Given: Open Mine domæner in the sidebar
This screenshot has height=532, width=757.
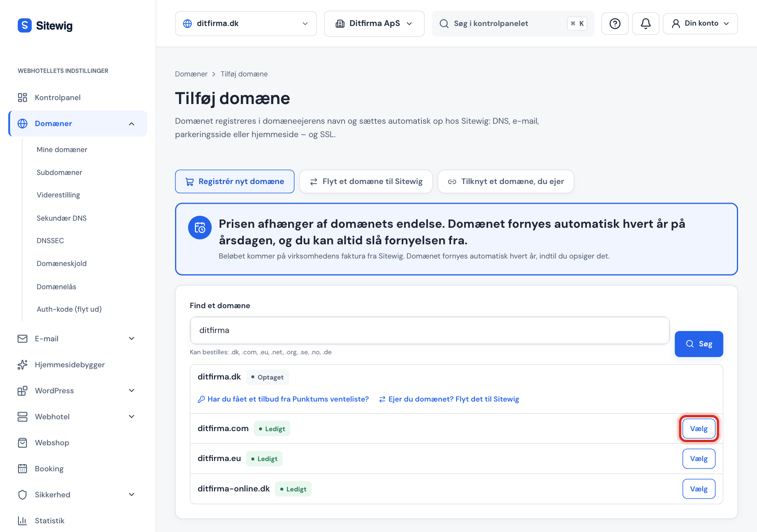Looking at the screenshot, I should tap(62, 149).
